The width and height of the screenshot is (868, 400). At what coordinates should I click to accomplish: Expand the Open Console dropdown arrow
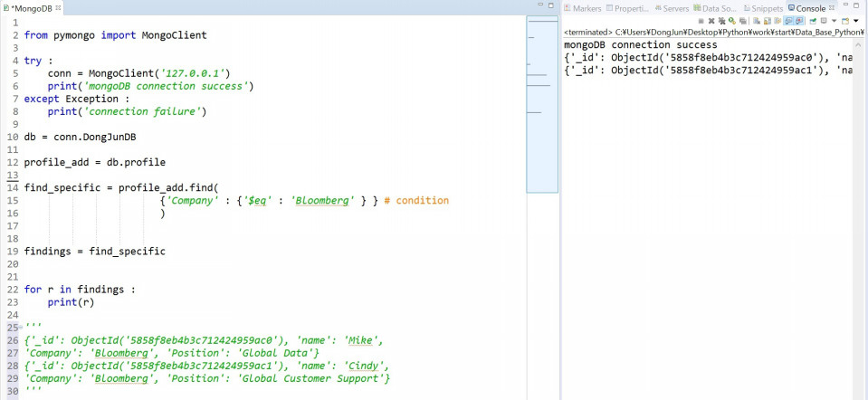click(x=856, y=21)
